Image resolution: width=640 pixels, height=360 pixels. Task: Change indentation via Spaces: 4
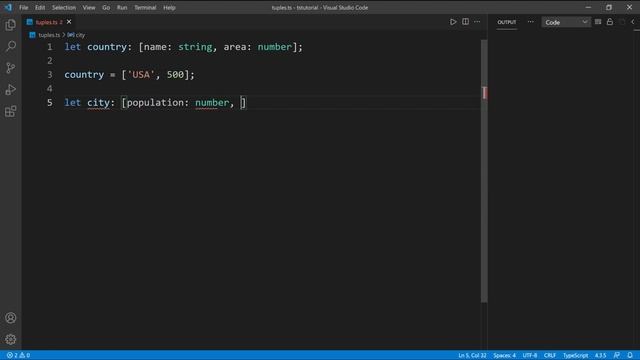504,355
